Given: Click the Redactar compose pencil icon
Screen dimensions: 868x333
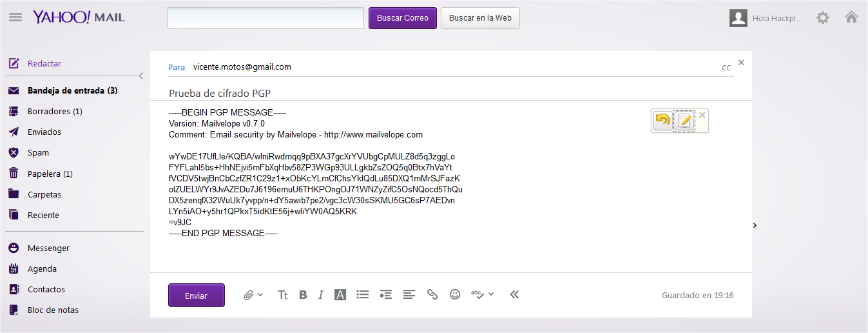Looking at the screenshot, I should pos(14,64).
